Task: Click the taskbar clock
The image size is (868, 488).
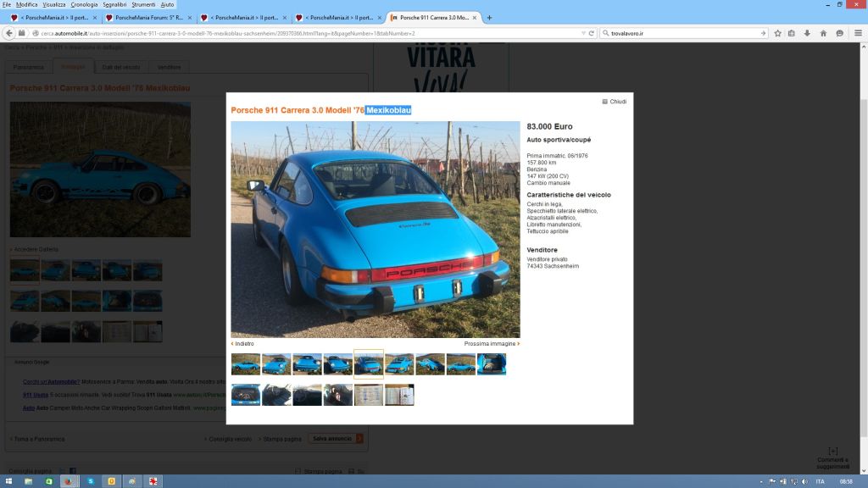Action: point(846,481)
